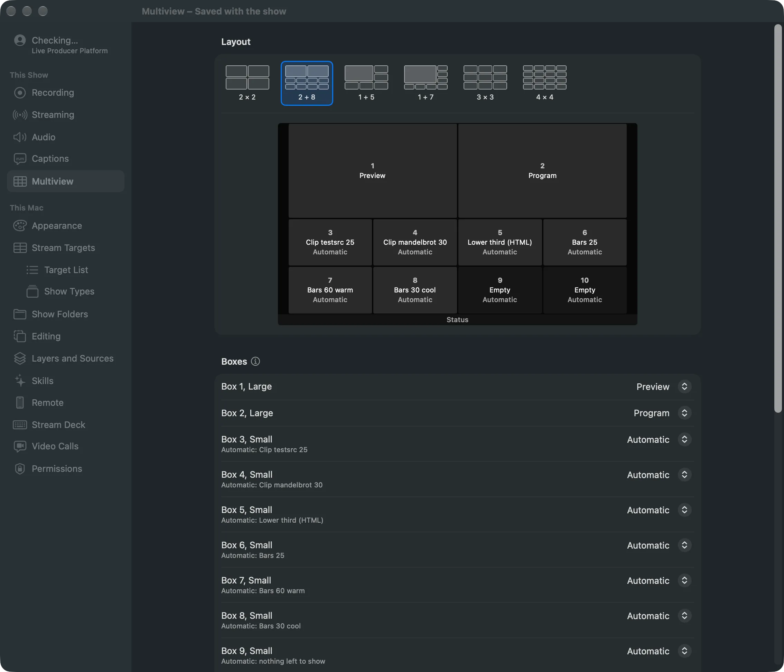Image resolution: width=784 pixels, height=672 pixels.
Task: Open Stream Deck settings label
Action: pos(59,424)
